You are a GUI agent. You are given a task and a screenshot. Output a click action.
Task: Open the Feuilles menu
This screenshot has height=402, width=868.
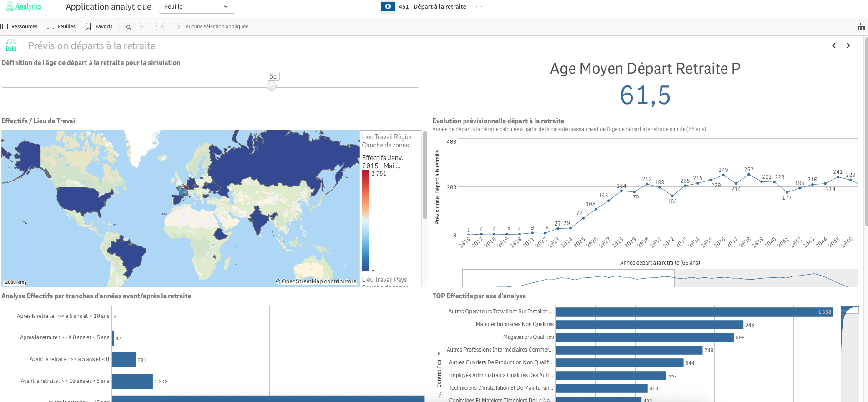click(61, 27)
